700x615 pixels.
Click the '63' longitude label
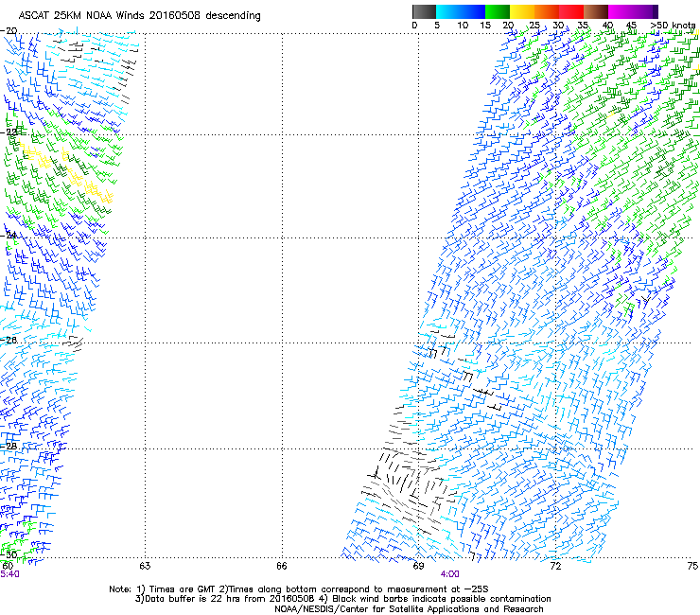(145, 566)
